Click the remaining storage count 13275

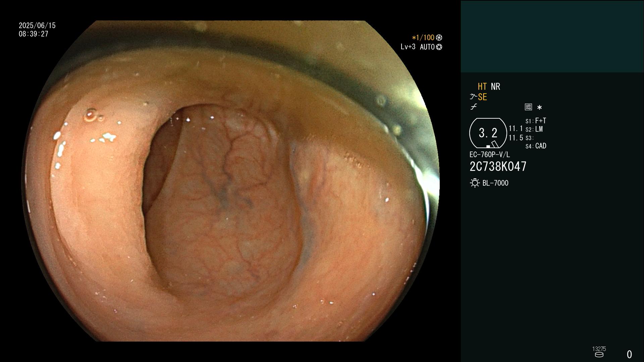(599, 349)
